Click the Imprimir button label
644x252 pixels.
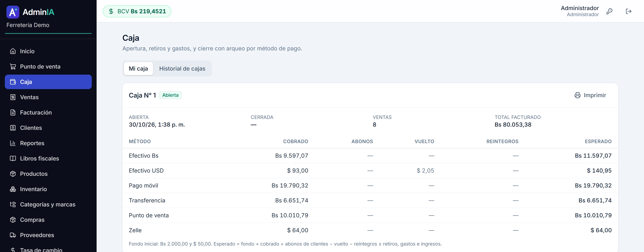point(595,95)
